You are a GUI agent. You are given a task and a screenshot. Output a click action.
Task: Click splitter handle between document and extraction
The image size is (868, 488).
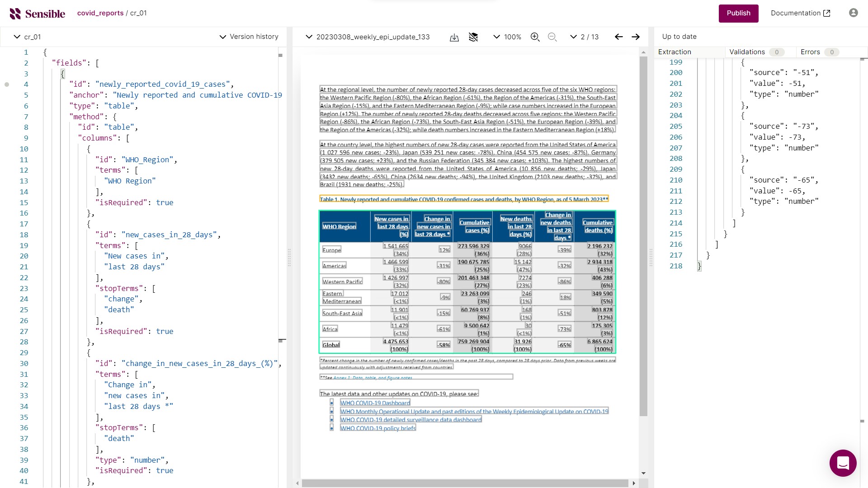click(651, 258)
